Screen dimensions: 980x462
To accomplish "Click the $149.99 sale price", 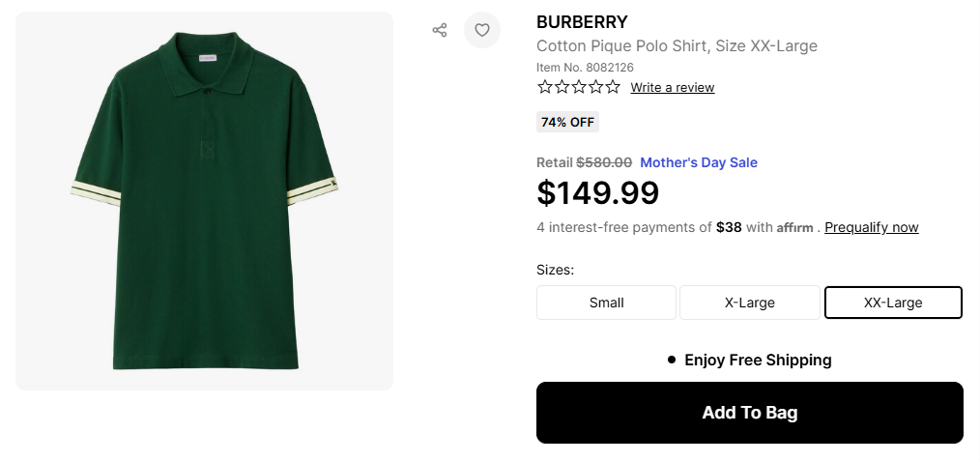I will tap(597, 193).
